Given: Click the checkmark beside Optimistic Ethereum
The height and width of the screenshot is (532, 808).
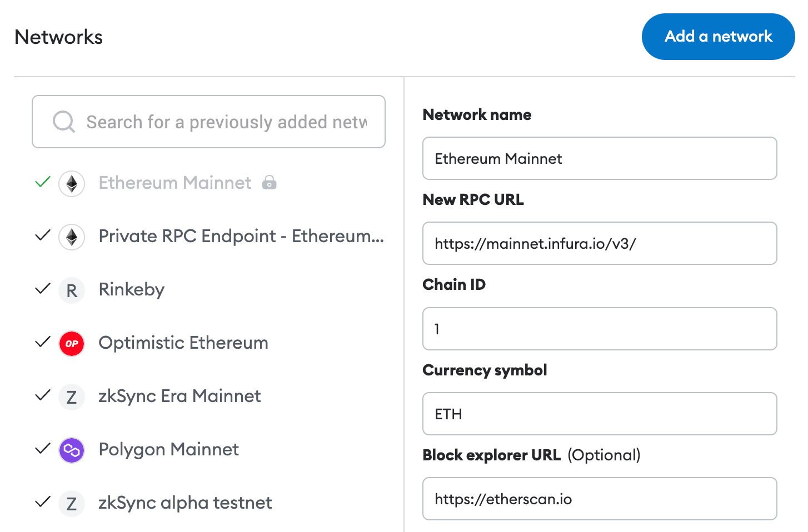Looking at the screenshot, I should tap(43, 342).
